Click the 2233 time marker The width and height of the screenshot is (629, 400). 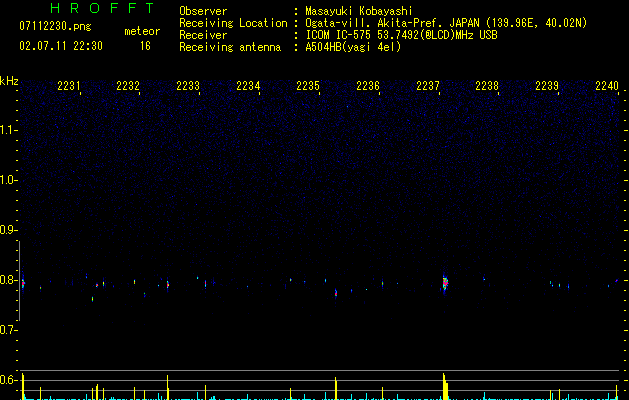coord(188,86)
